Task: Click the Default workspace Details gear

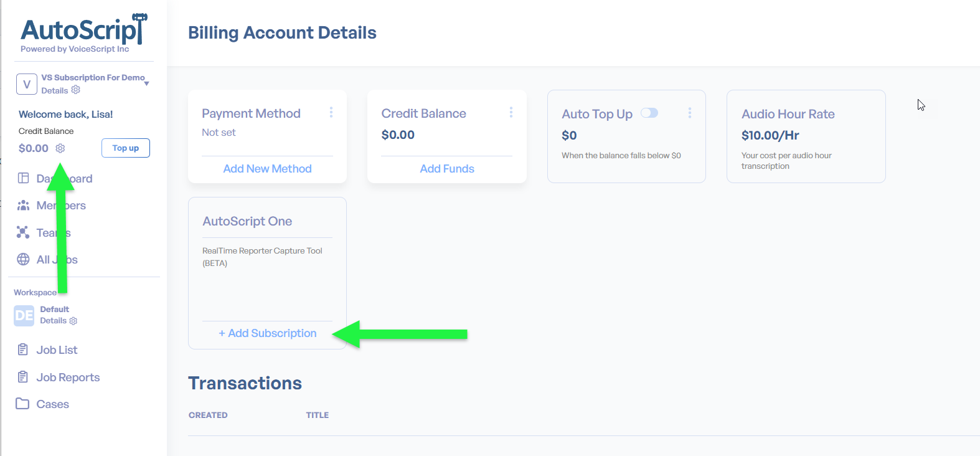Action: [73, 321]
